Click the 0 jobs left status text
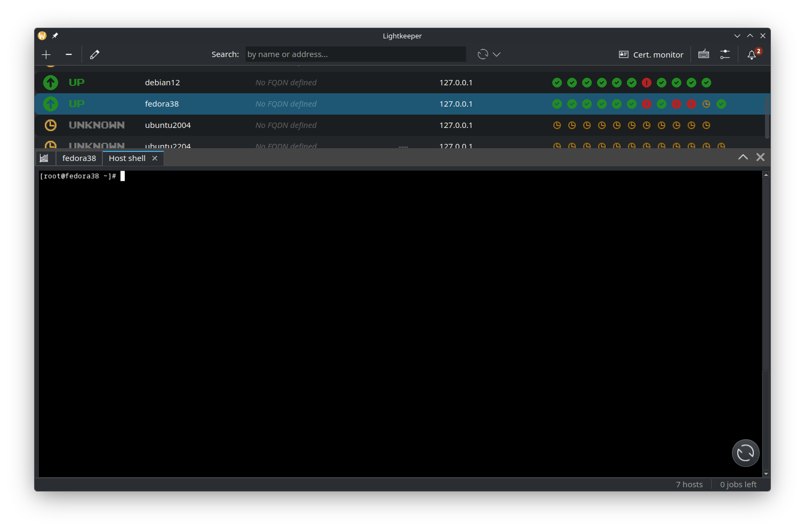This screenshot has width=805, height=532. pos(738,485)
